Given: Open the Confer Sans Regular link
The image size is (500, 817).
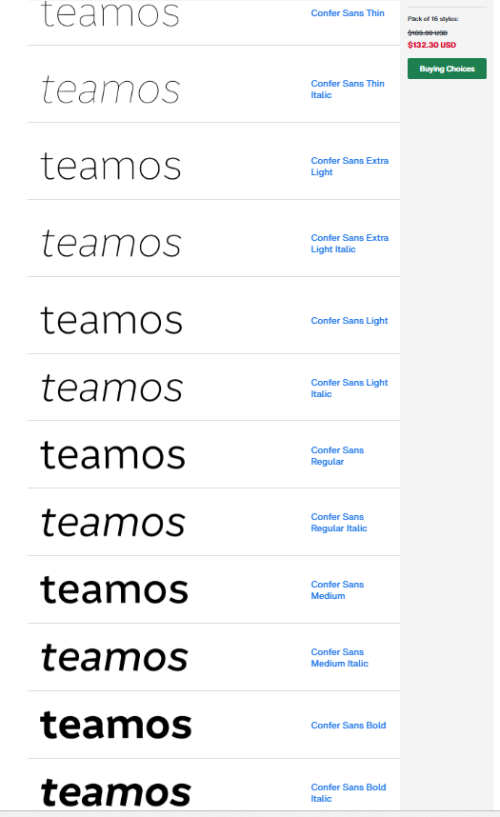Looking at the screenshot, I should tap(337, 455).
